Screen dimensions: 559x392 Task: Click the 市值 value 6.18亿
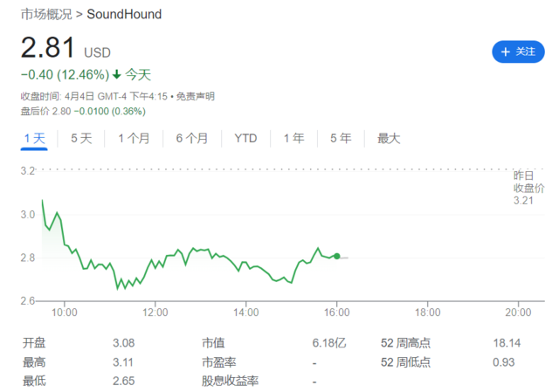[x=329, y=343]
